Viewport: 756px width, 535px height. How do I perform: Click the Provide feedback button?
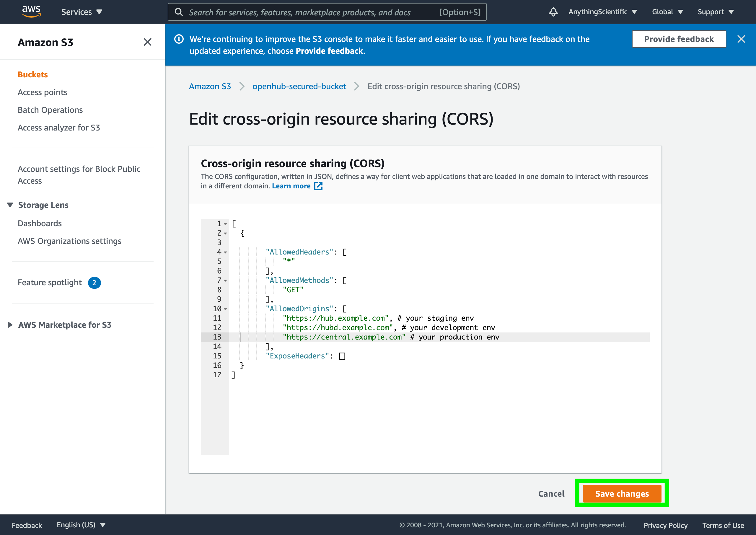point(679,39)
